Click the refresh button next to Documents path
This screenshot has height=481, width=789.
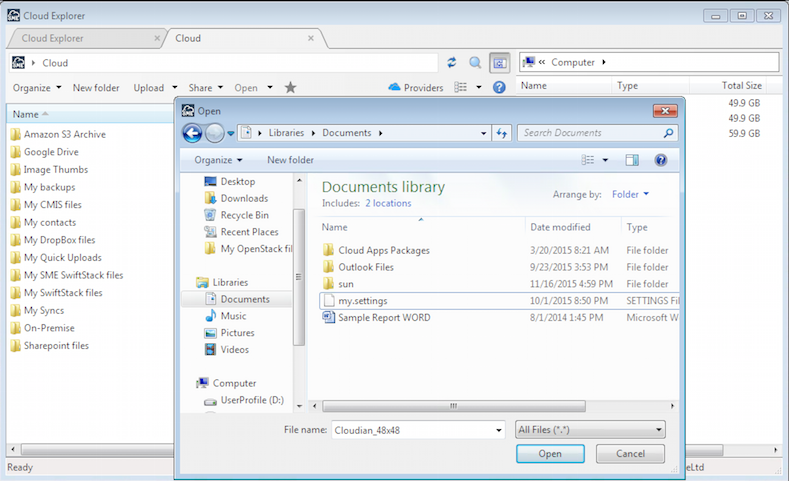click(x=502, y=133)
